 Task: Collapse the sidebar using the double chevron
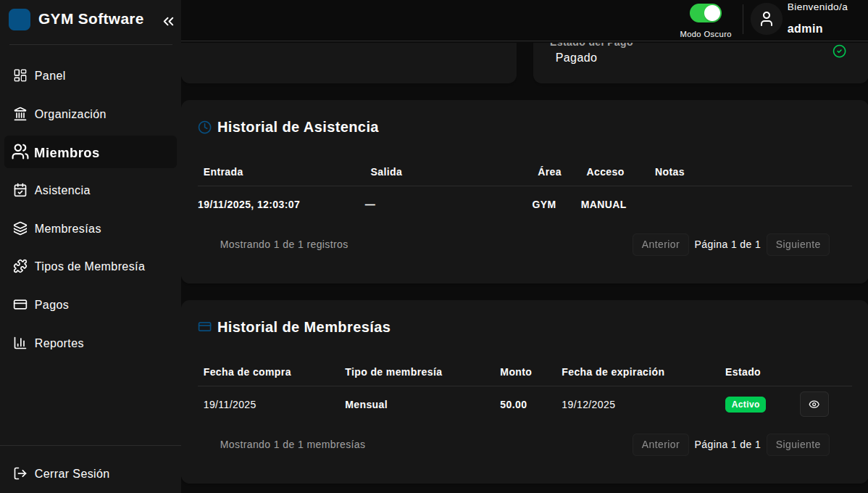(x=169, y=20)
